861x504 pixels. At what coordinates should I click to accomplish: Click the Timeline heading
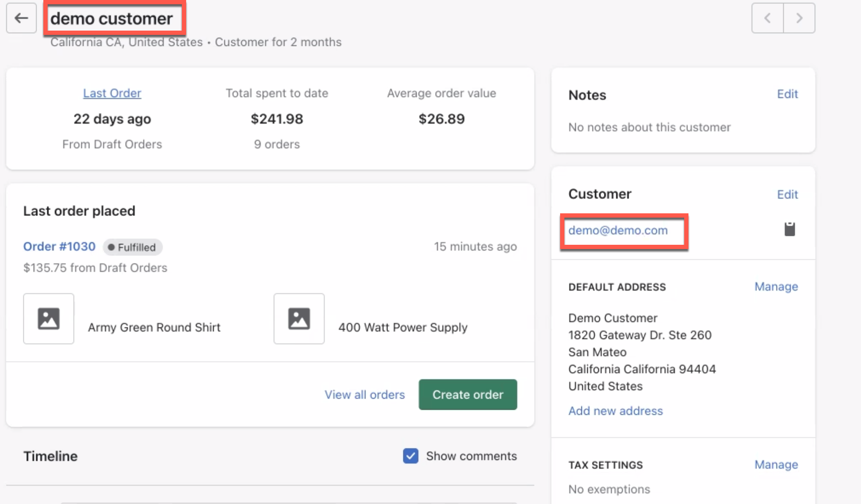pos(50,456)
